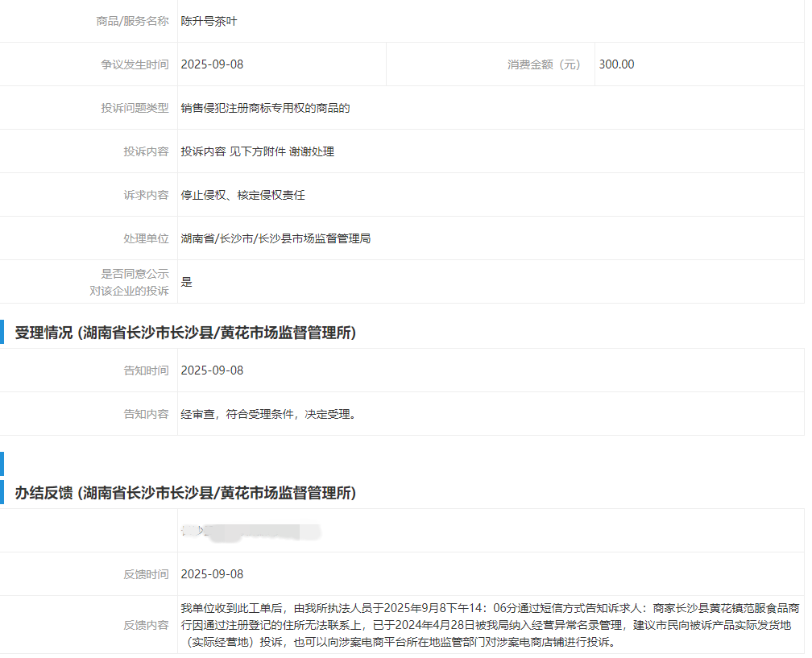
Task: Click the 投诉问题类型 label
Action: 135,108
